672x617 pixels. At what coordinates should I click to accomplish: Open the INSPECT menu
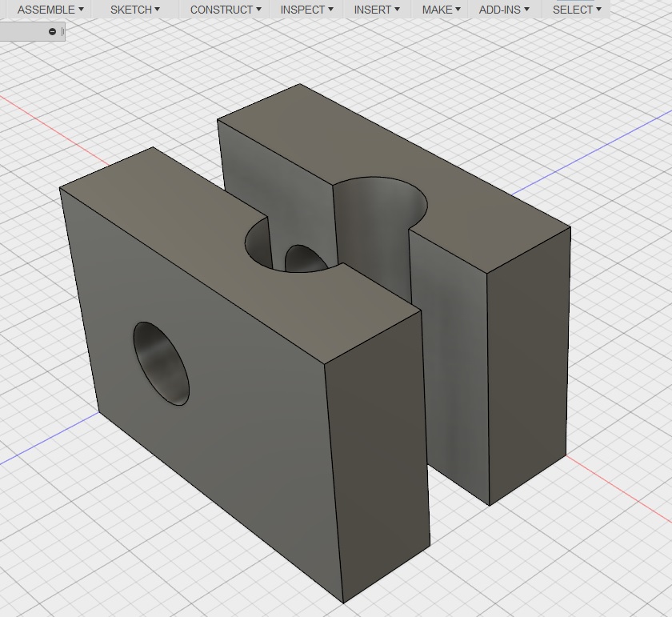306,10
